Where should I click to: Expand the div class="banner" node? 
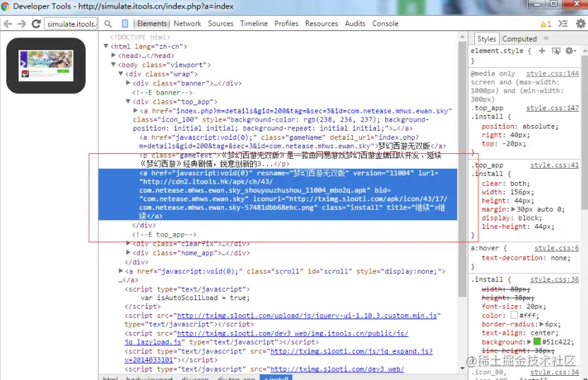pos(128,83)
